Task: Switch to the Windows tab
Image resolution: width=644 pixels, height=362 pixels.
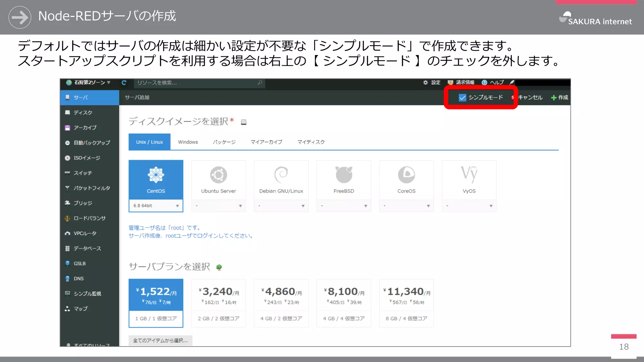Action: [x=188, y=142]
